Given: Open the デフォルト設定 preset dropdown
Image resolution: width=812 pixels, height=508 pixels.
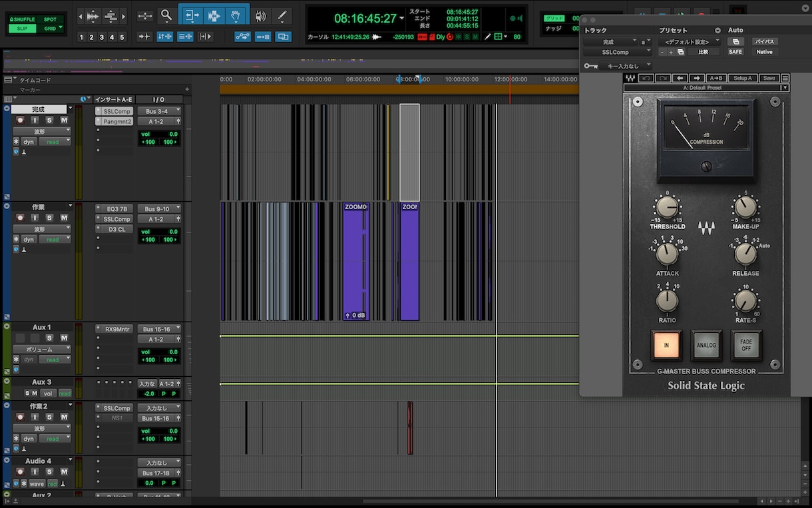Looking at the screenshot, I should (689, 41).
